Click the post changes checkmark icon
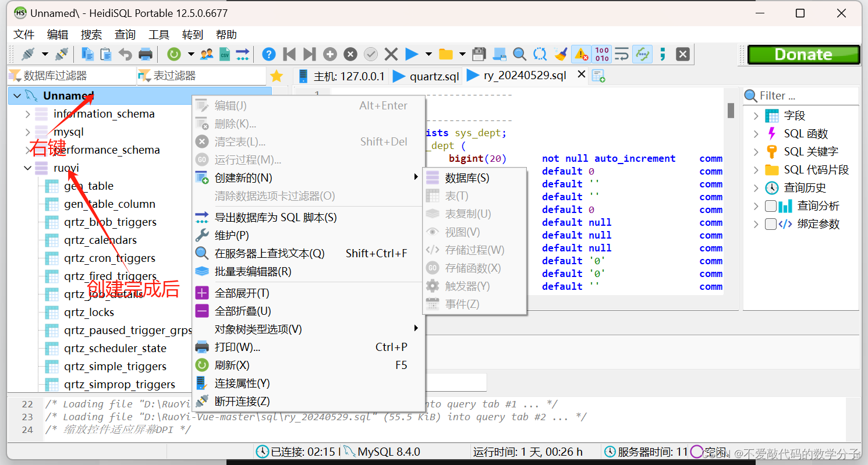 (x=371, y=54)
